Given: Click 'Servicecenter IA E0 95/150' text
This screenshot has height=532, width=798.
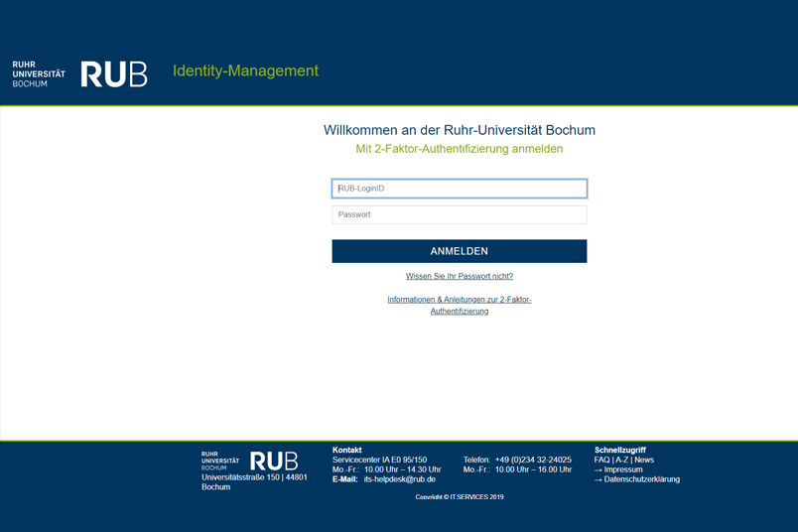Looking at the screenshot, I should click(x=380, y=460).
